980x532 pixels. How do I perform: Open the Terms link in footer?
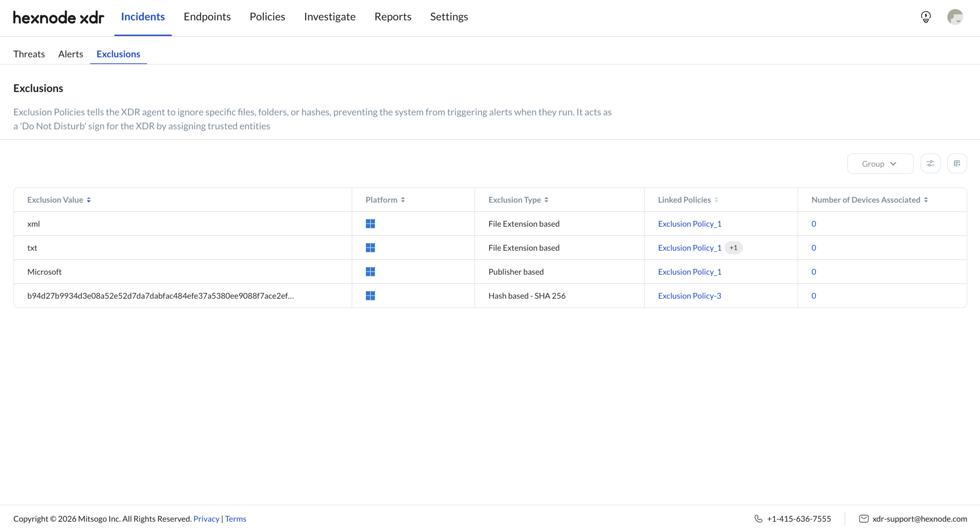coord(235,519)
